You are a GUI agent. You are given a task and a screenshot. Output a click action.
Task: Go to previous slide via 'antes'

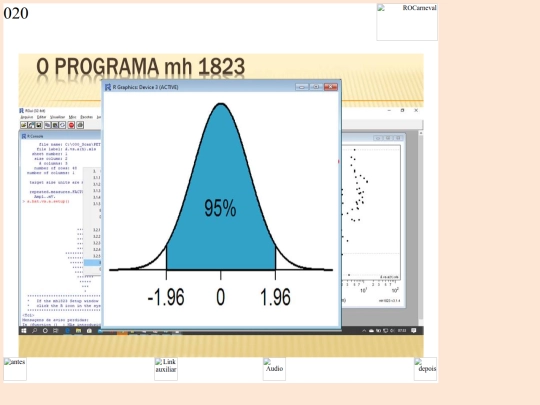pos(15,369)
